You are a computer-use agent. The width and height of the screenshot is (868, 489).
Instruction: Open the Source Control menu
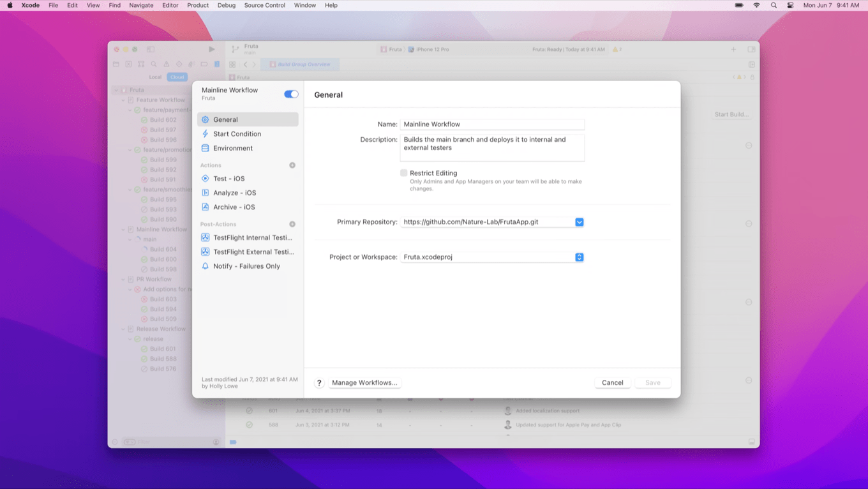[265, 5]
